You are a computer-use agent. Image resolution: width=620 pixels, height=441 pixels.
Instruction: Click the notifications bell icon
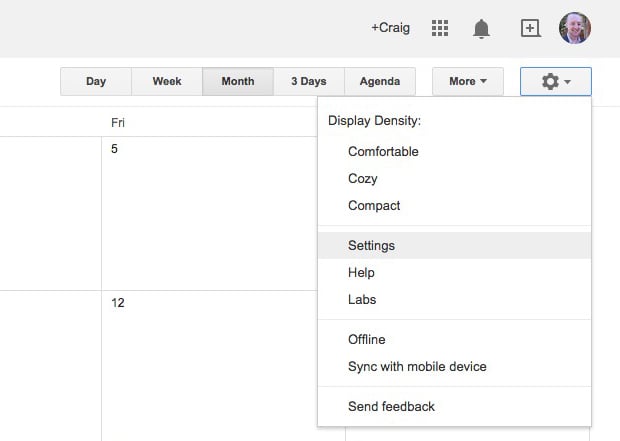(x=481, y=28)
